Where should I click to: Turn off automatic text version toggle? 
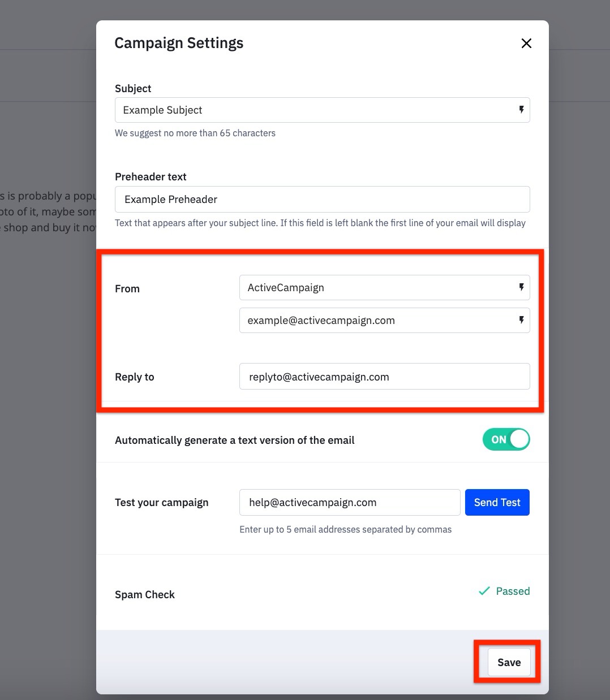tap(506, 439)
